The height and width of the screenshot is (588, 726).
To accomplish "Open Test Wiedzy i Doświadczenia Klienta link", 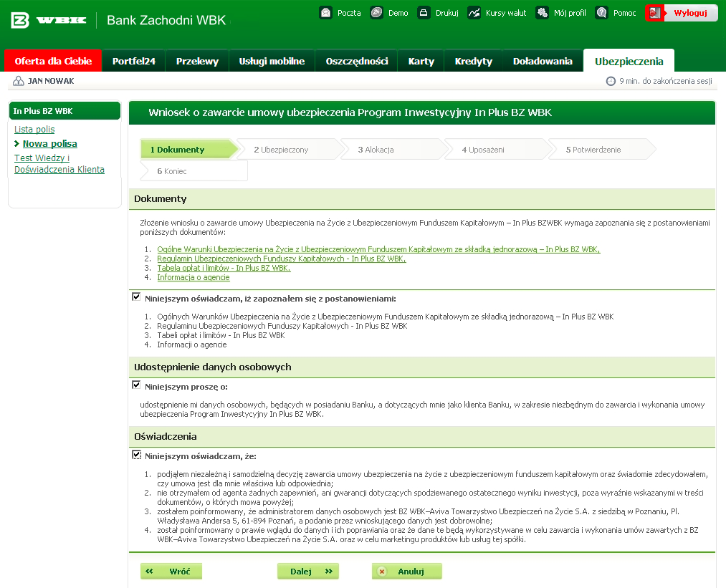I will coord(59,164).
